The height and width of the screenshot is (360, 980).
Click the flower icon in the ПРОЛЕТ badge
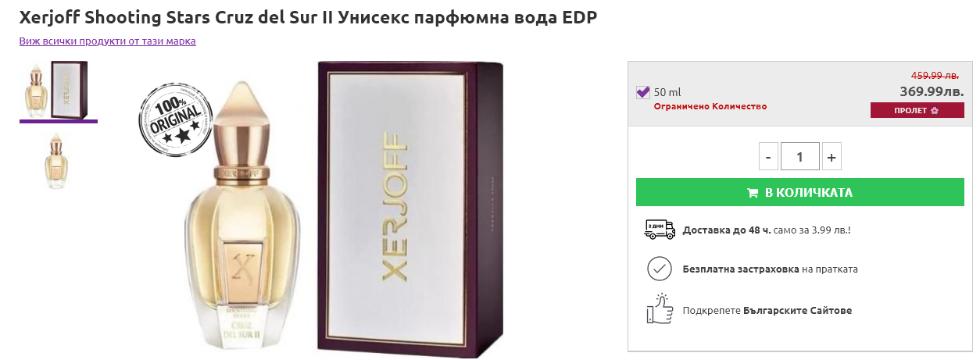pos(934,111)
